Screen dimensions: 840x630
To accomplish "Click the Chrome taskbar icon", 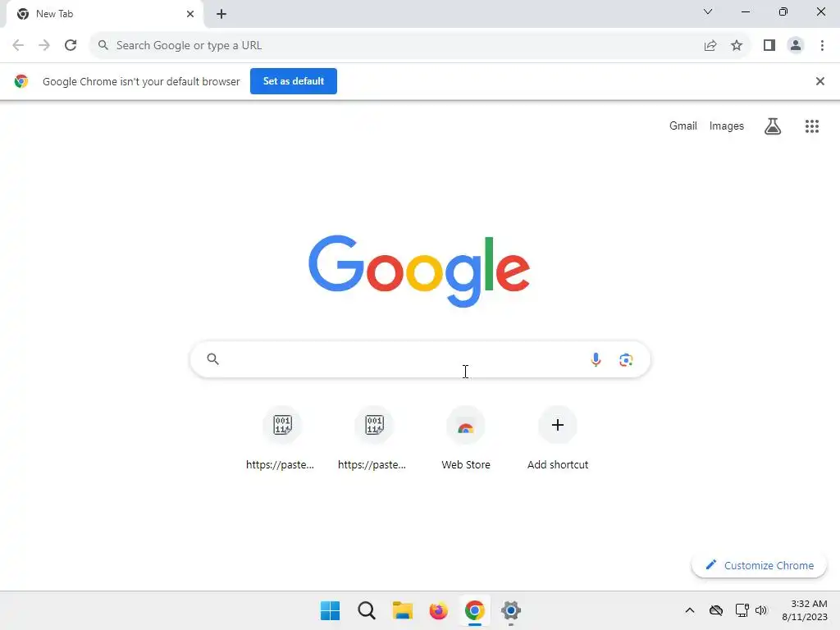I will click(475, 610).
